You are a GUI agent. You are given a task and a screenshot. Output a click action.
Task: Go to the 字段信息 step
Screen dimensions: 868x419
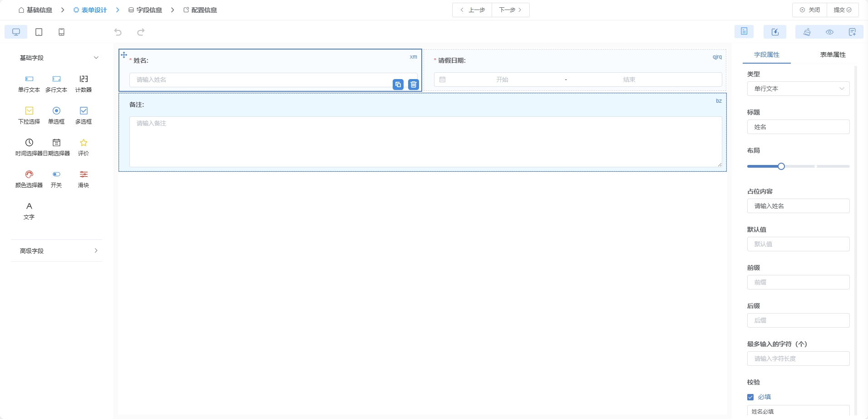145,10
